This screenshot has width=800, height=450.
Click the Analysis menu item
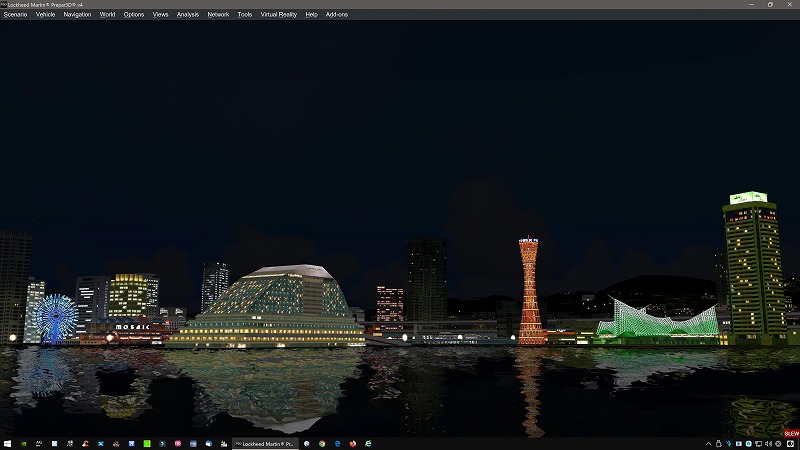188,14
